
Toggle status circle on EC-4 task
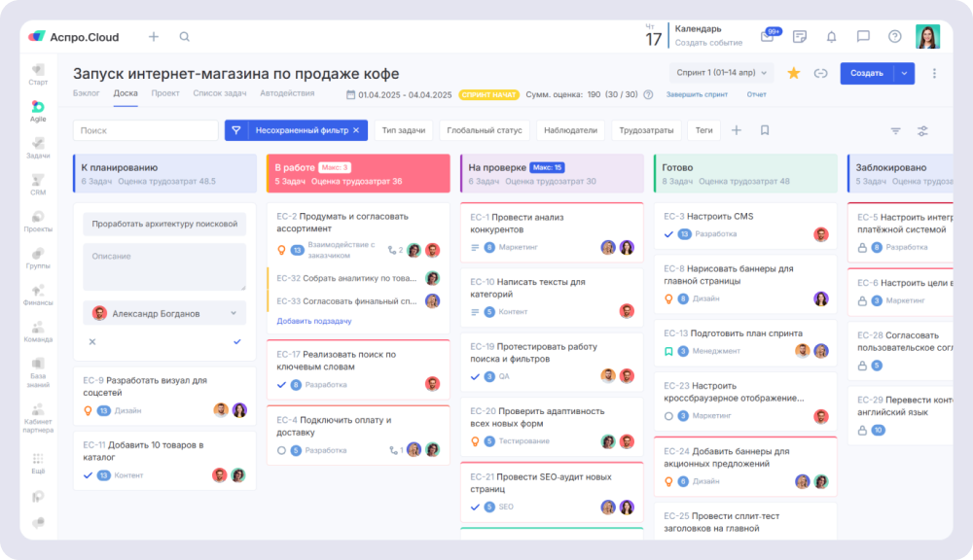tap(282, 450)
